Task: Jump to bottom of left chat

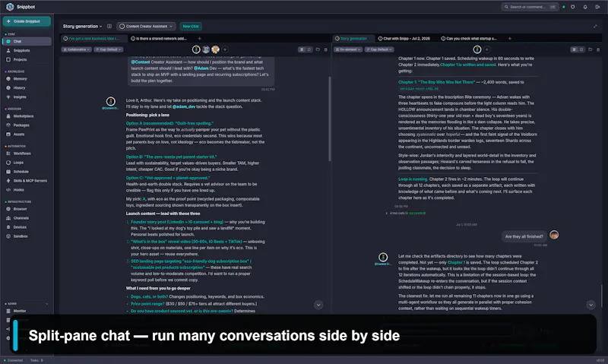Action: point(318,305)
